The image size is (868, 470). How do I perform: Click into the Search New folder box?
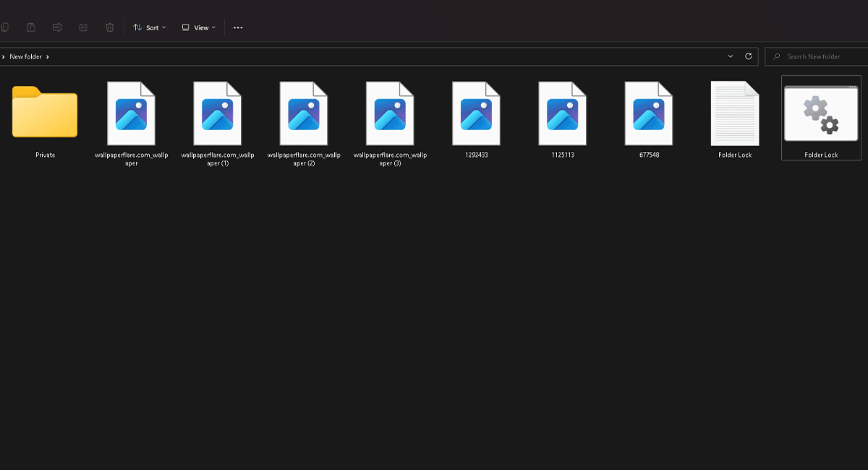tap(817, 56)
